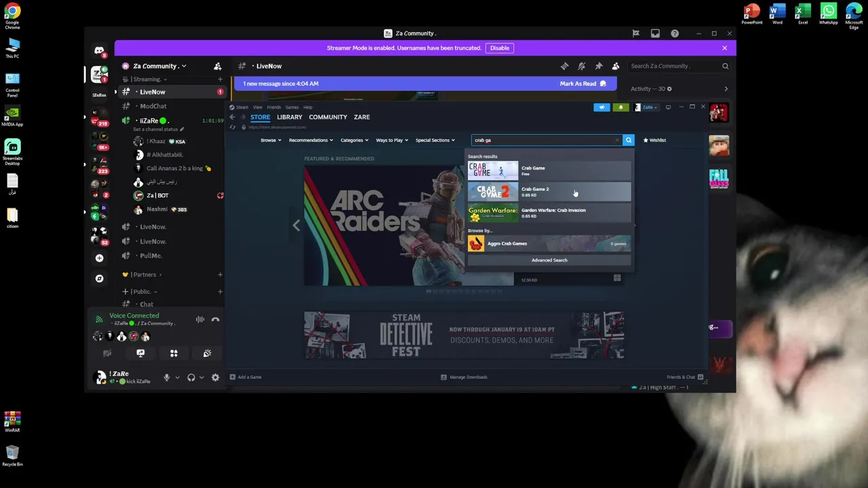This screenshot has width=868, height=488.
Task: Open pinned messages pin icon
Action: [599, 66]
